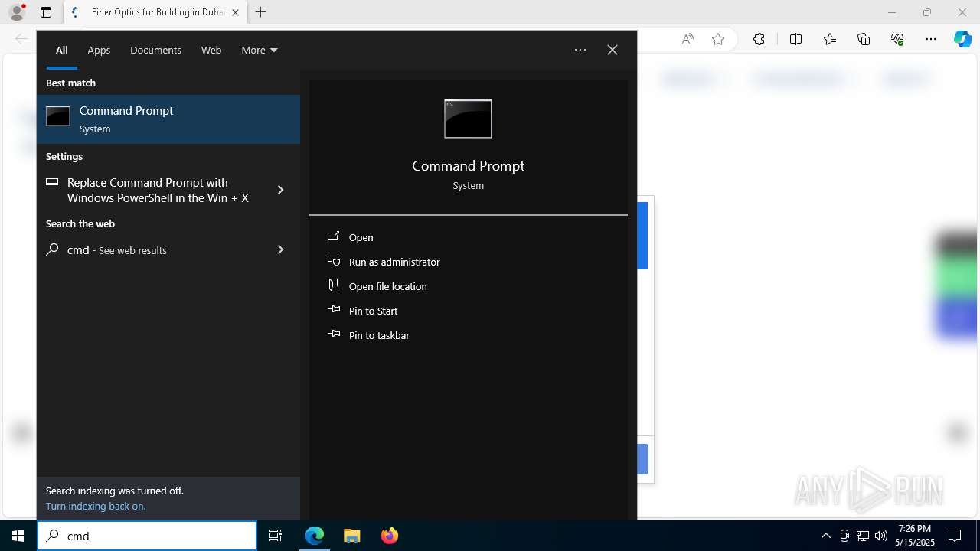The height and width of the screenshot is (551, 980).
Task: Open the taskbar clock and date
Action: point(914,536)
